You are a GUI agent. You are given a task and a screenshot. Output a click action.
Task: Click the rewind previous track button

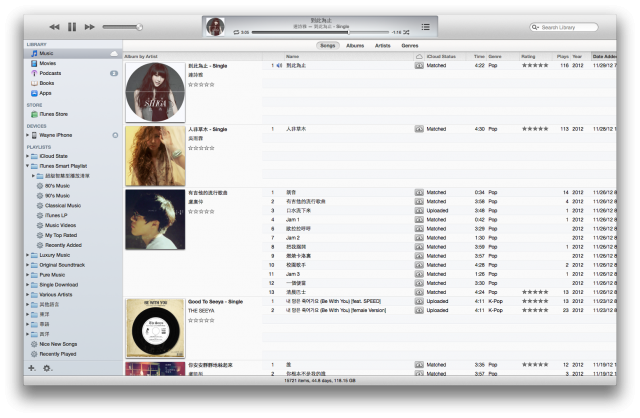(x=54, y=27)
